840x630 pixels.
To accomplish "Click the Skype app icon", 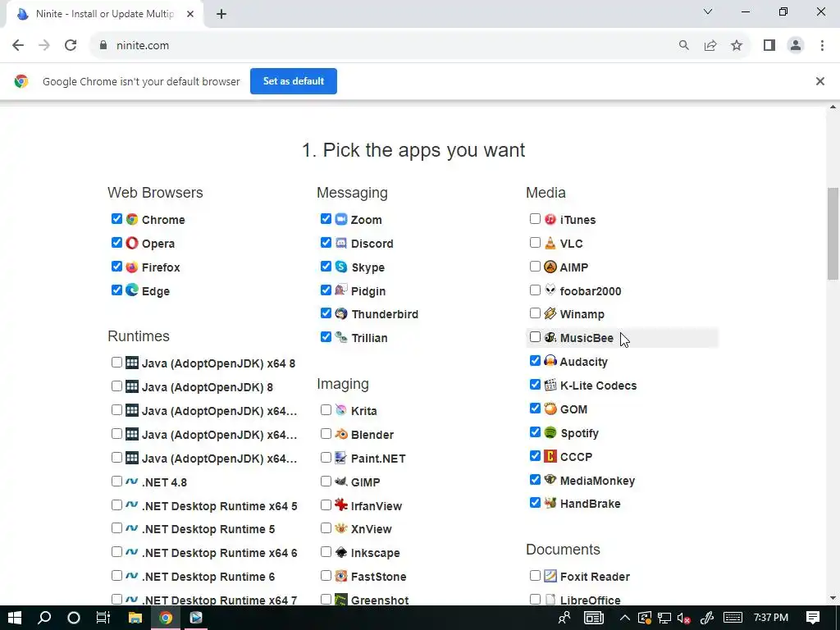I will click(341, 267).
